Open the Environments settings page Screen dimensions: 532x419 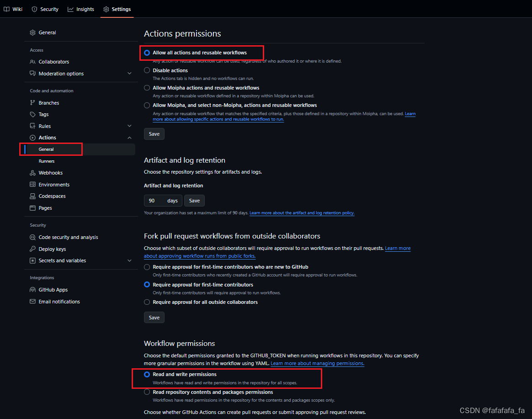(x=55, y=184)
